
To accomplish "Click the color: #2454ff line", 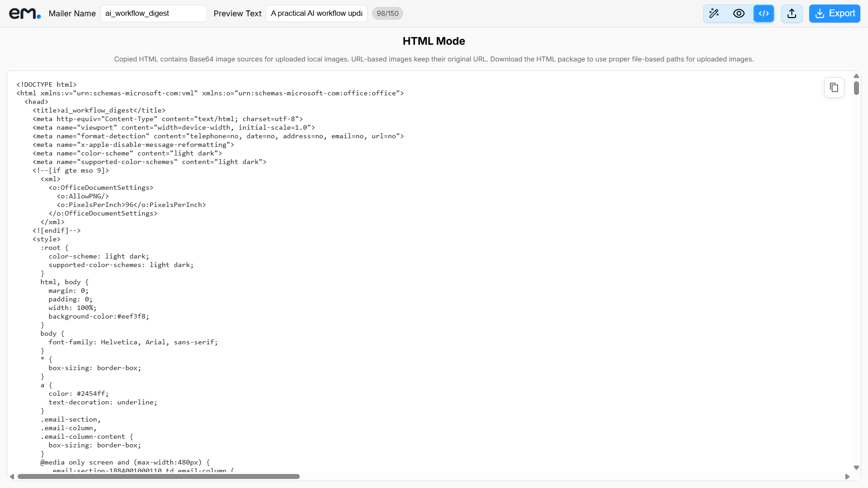I will [79, 394].
